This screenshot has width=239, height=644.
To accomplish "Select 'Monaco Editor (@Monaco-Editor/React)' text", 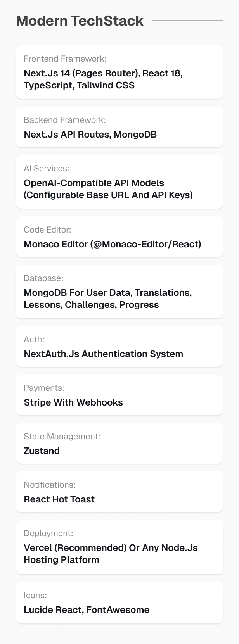I will coord(113,244).
